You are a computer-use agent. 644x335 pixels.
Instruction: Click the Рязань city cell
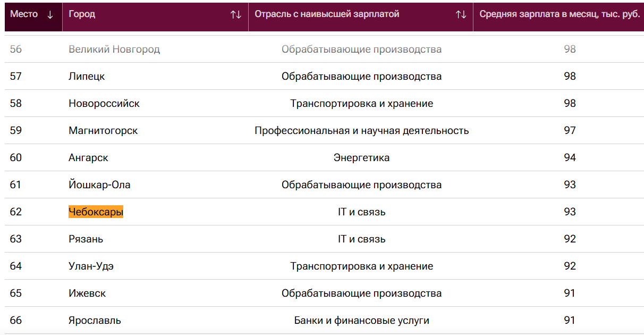(x=86, y=239)
